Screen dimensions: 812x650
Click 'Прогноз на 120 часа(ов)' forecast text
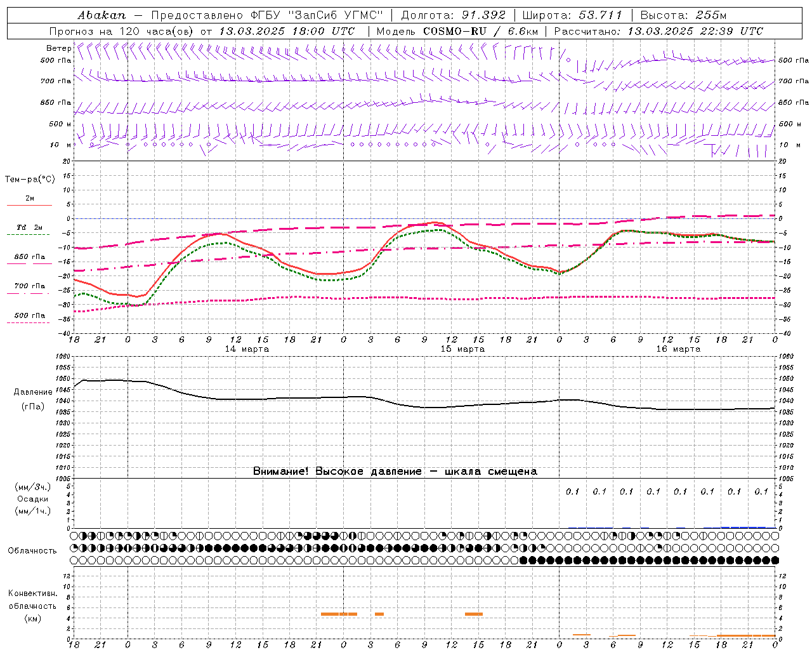click(x=122, y=31)
